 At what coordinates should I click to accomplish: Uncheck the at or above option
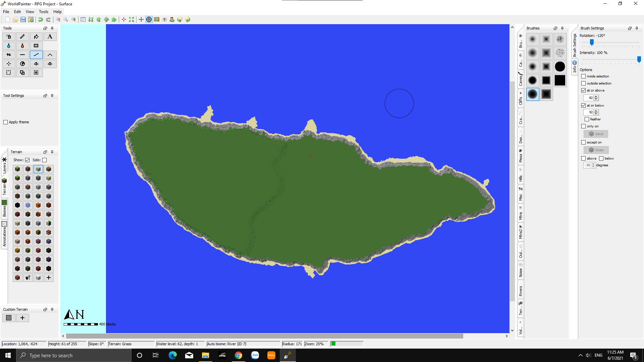(x=584, y=90)
